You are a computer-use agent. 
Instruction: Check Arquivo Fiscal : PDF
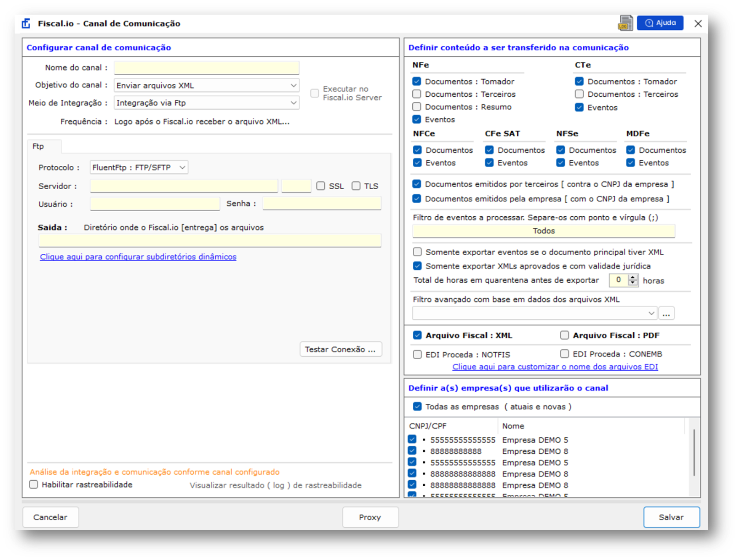[x=564, y=335]
